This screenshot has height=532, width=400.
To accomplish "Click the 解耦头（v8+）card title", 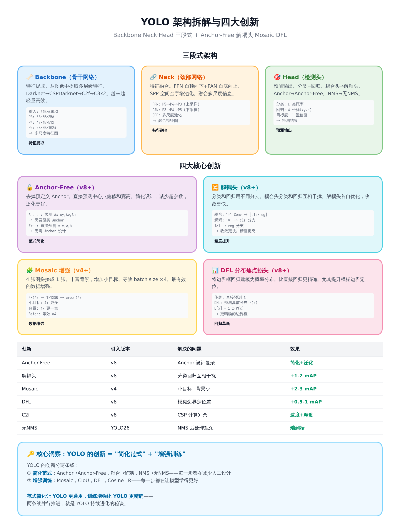I will (240, 187).
